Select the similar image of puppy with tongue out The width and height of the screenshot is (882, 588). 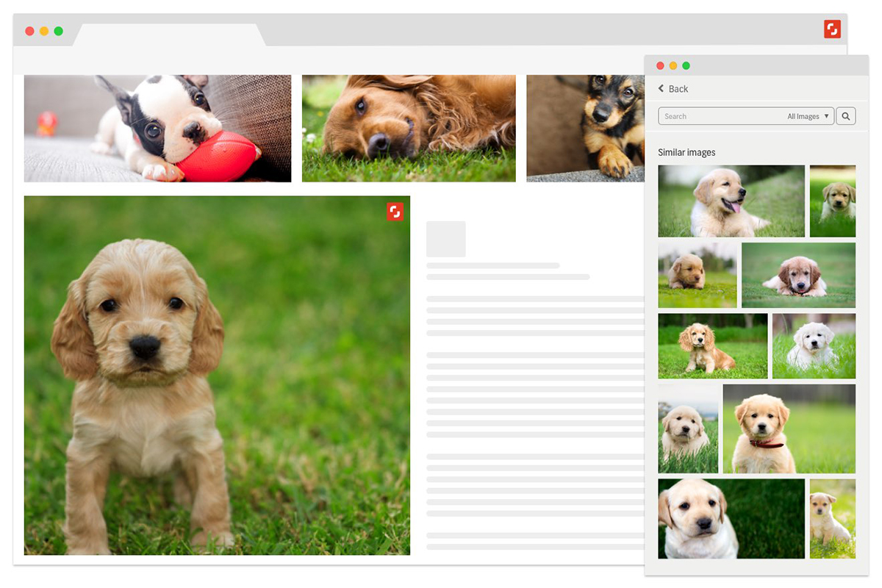coord(731,201)
